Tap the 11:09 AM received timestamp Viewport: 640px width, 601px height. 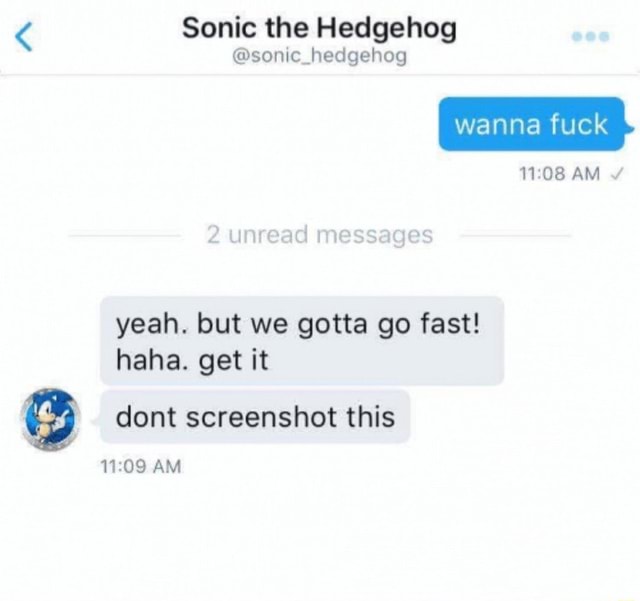point(141,466)
